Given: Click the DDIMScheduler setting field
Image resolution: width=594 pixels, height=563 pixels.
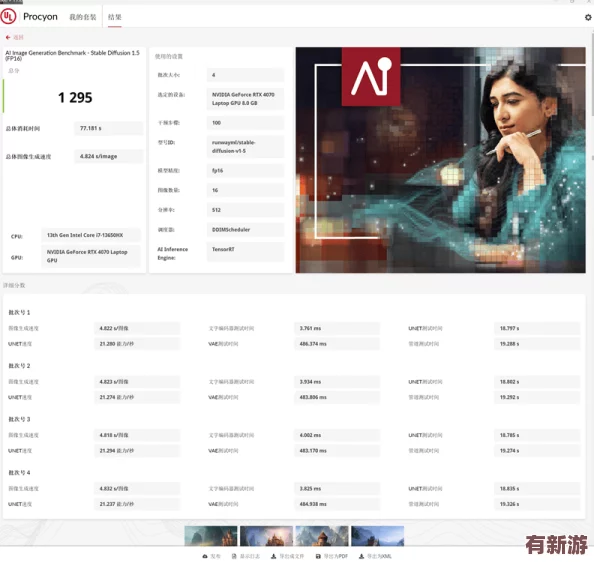Looking at the screenshot, I should [245, 230].
